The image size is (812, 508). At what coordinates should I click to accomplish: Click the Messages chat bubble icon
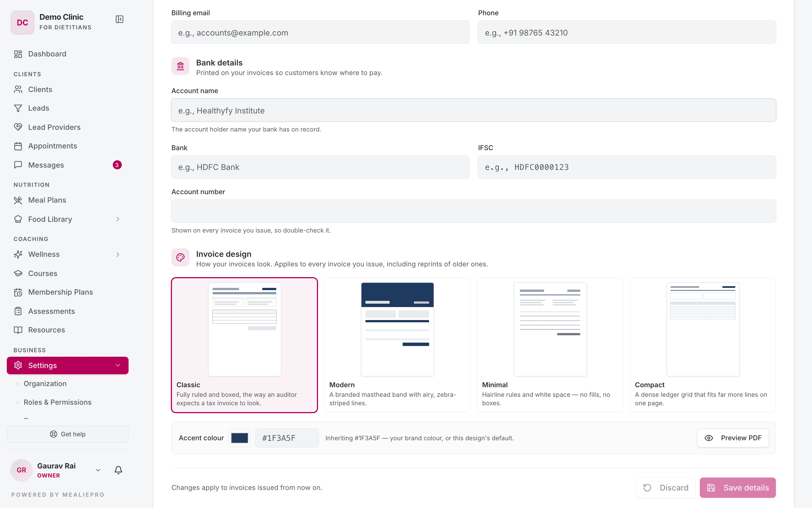click(x=18, y=165)
